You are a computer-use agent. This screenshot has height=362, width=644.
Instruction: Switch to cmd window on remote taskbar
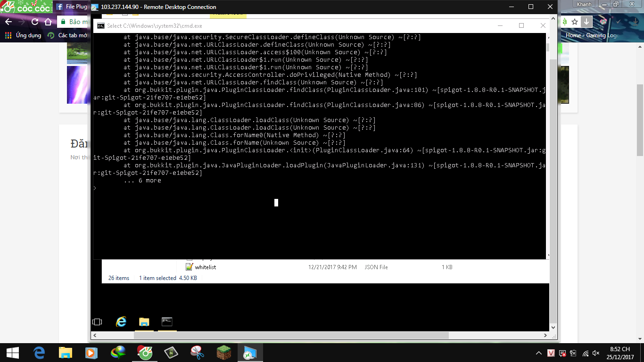pos(167,322)
